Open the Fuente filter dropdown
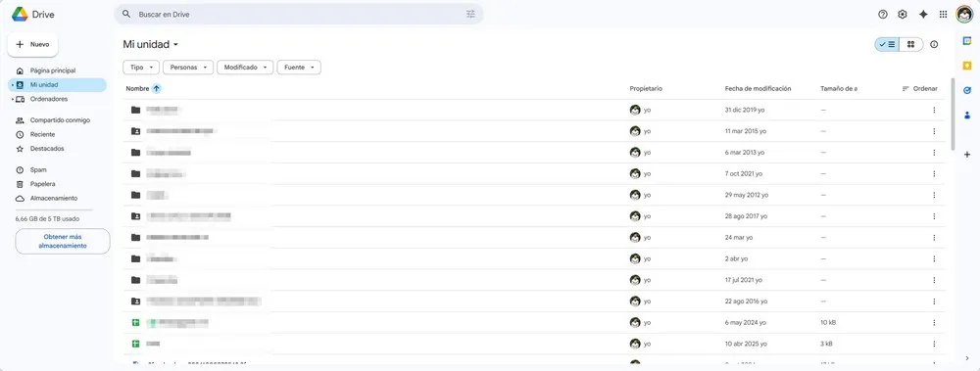 click(299, 68)
